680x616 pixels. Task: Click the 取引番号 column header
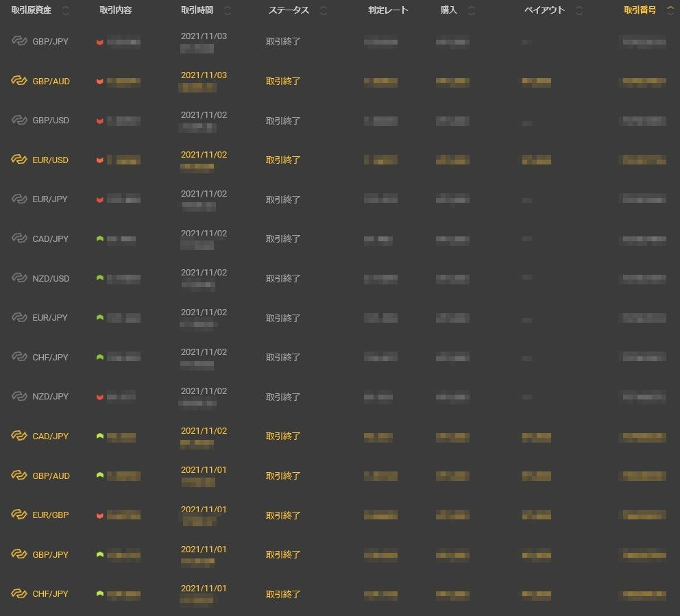(640, 10)
